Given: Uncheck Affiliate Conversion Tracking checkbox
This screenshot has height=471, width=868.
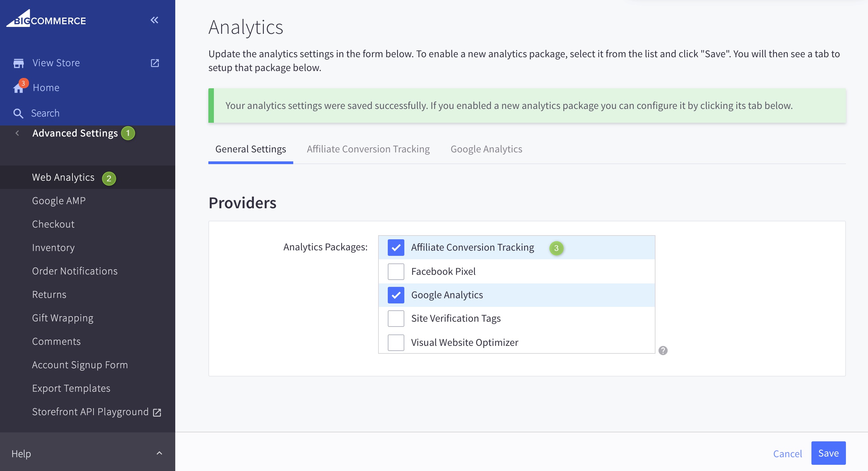Looking at the screenshot, I should coord(396,248).
